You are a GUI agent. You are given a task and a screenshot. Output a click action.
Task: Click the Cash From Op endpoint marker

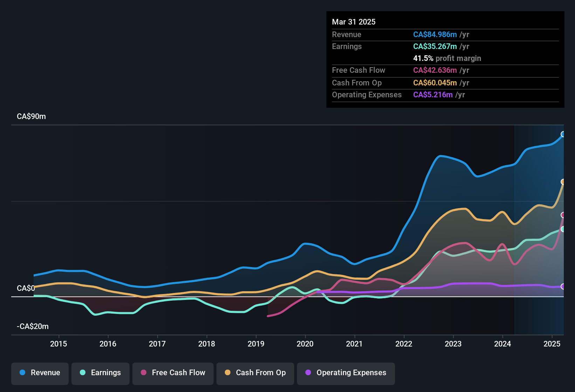tap(563, 182)
